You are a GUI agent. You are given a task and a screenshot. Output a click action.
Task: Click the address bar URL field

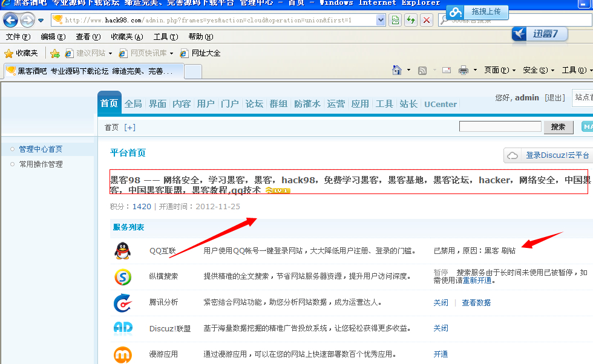point(219,20)
